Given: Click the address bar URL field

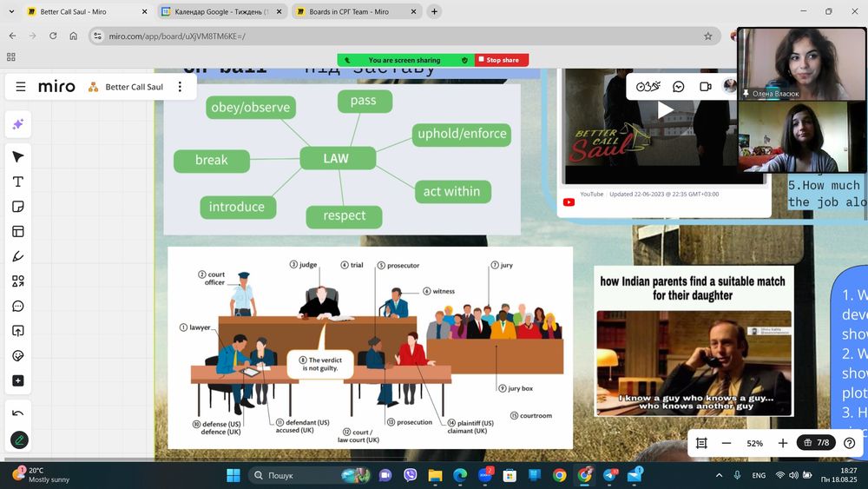Looking at the screenshot, I should pos(404,36).
